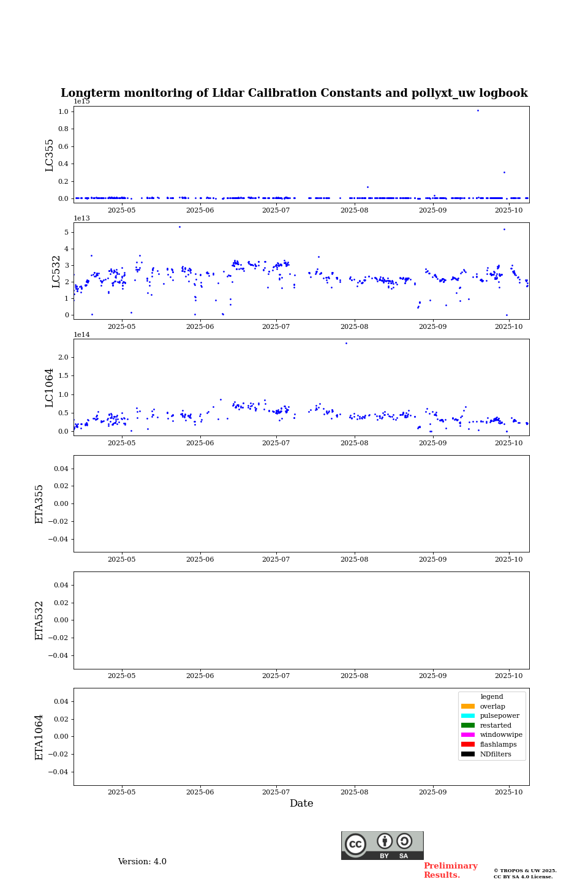
Task: Click the magenta windowwipe legend swatch
Action: point(468,735)
